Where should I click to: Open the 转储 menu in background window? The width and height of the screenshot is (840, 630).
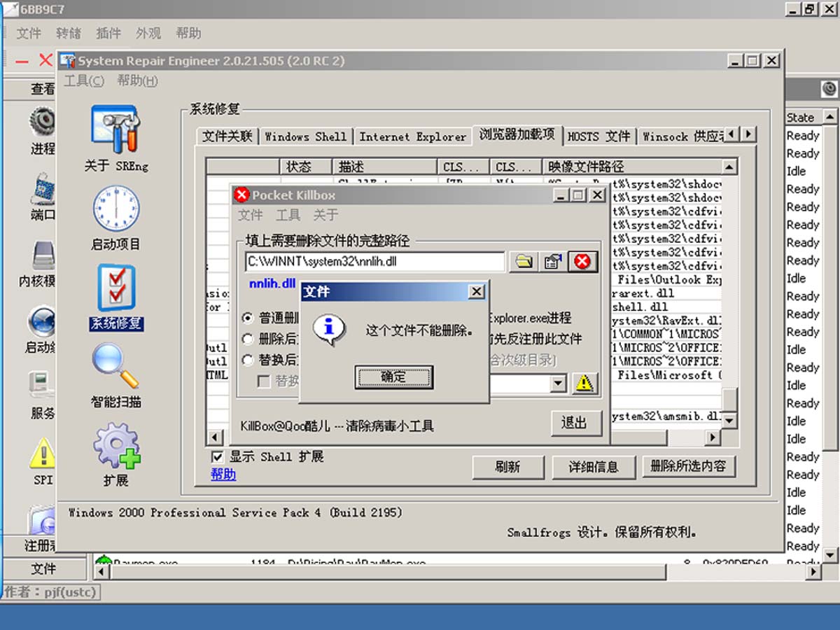pos(69,33)
